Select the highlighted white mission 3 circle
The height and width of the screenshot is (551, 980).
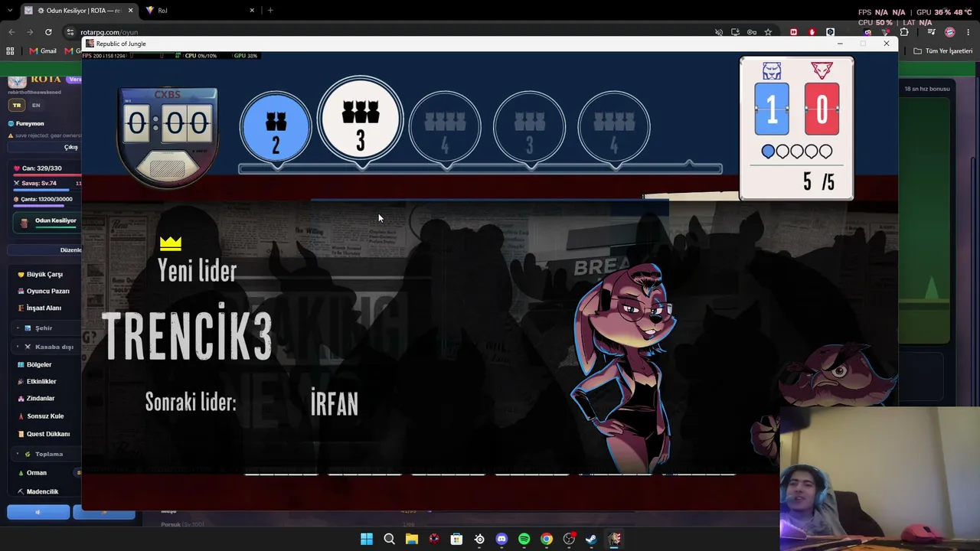[x=361, y=119]
